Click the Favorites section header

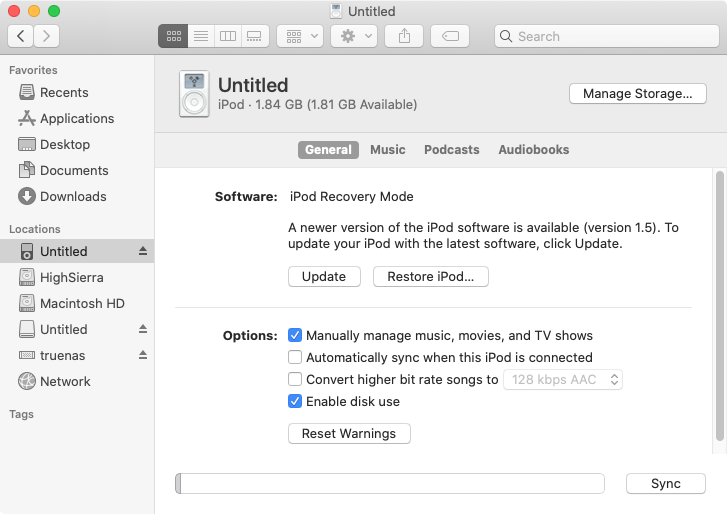click(x=33, y=70)
